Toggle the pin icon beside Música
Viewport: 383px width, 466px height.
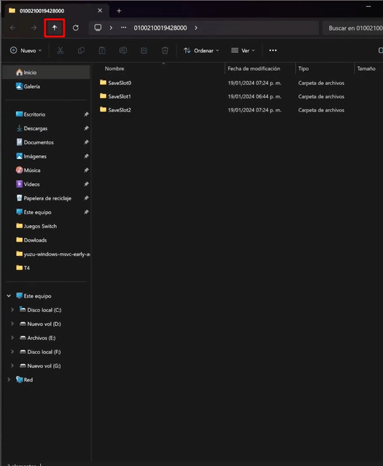point(86,170)
